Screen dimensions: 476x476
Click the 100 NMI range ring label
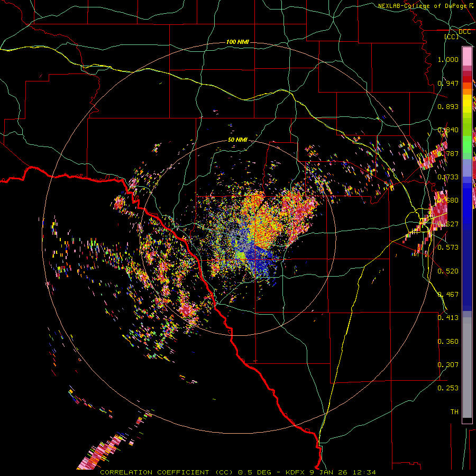click(x=237, y=42)
